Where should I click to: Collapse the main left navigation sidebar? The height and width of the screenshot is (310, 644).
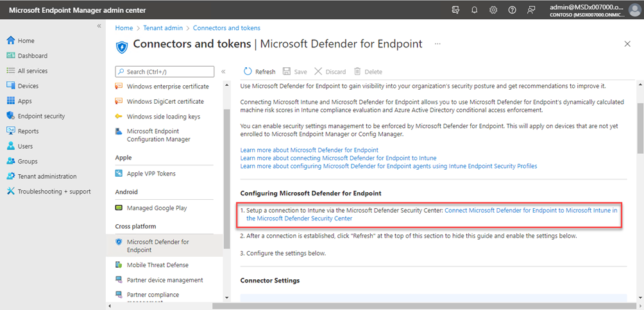pos(99,26)
